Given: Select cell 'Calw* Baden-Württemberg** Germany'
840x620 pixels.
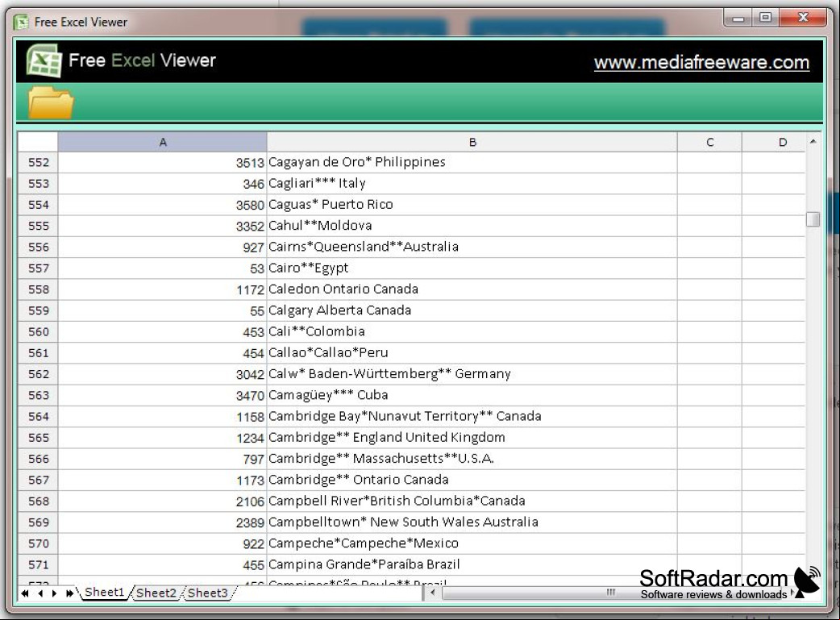Looking at the screenshot, I should (472, 374).
